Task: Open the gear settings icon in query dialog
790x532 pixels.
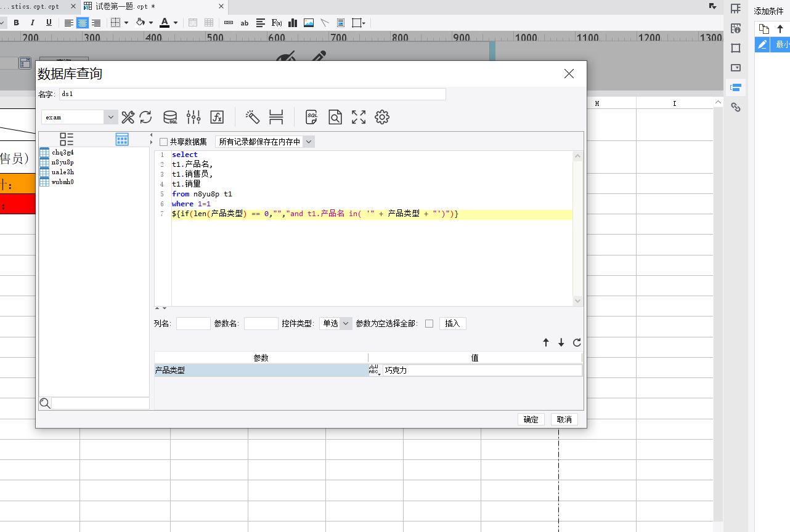Action: [382, 117]
